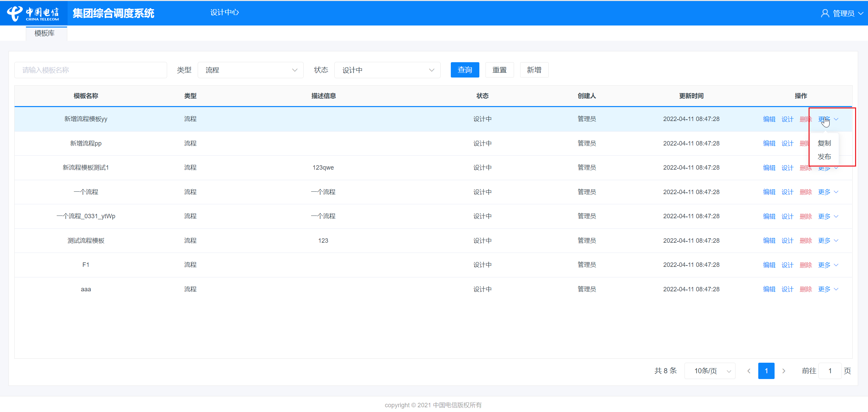
Task: Click the administrator user avatar icon
Action: (825, 13)
